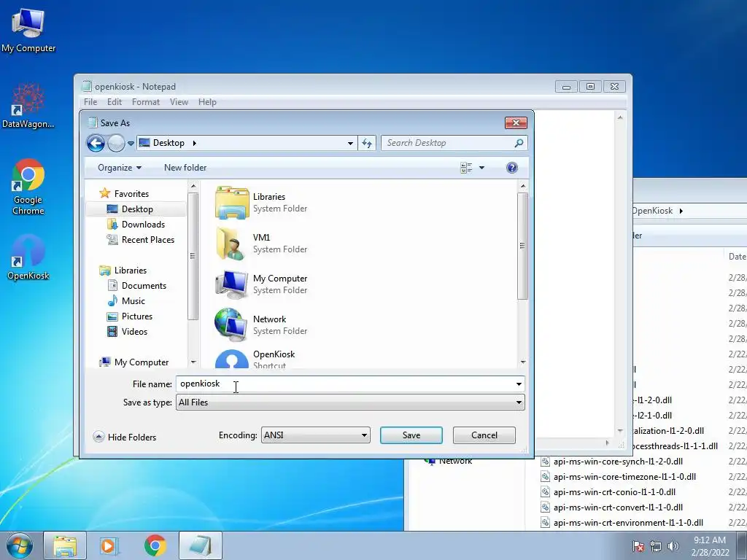Image resolution: width=747 pixels, height=560 pixels.
Task: Click the New folder button
Action: pos(185,168)
